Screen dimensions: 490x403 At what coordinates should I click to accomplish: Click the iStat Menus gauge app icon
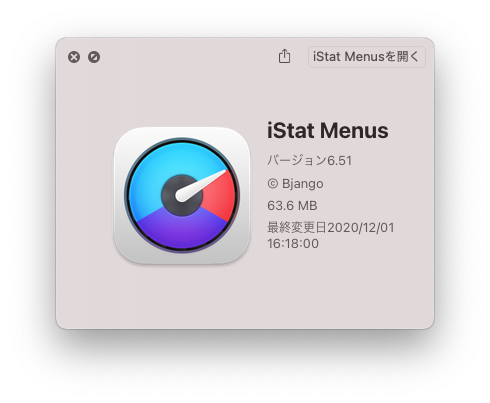(182, 195)
